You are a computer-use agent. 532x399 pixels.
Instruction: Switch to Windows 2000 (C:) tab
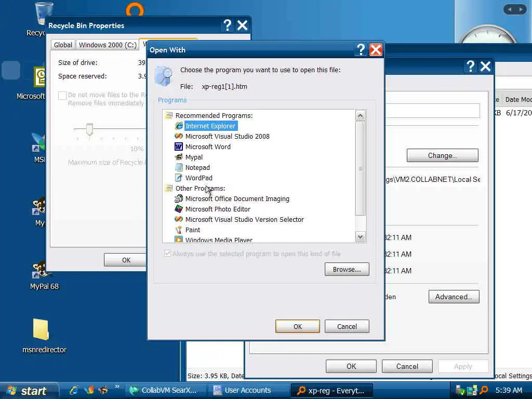(108, 45)
